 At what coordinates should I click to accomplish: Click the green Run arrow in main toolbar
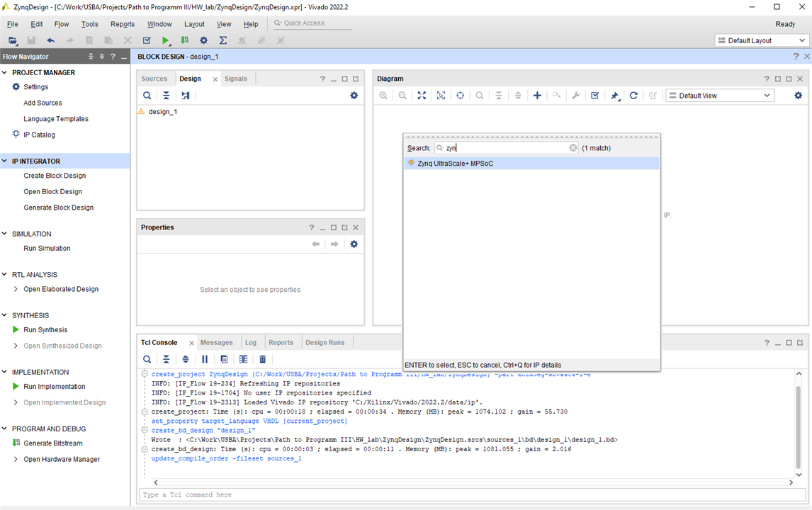(166, 40)
